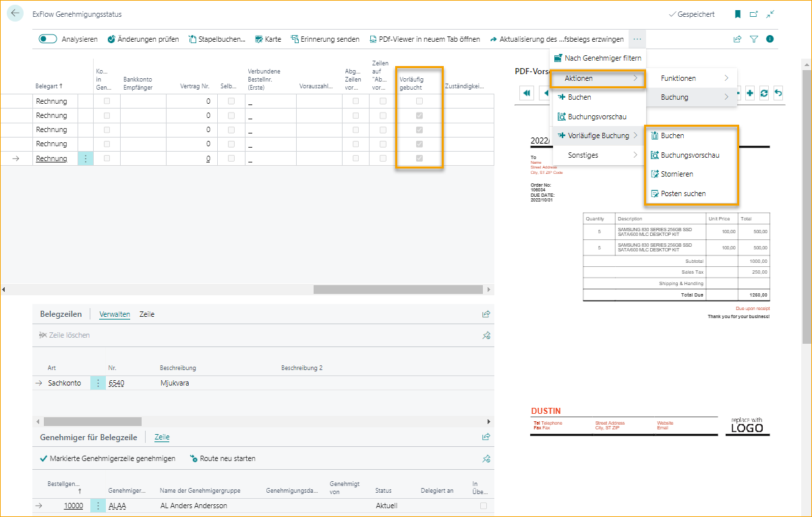Pin the Belegzeilen section toolbar
812x517 pixels.
tap(486, 335)
